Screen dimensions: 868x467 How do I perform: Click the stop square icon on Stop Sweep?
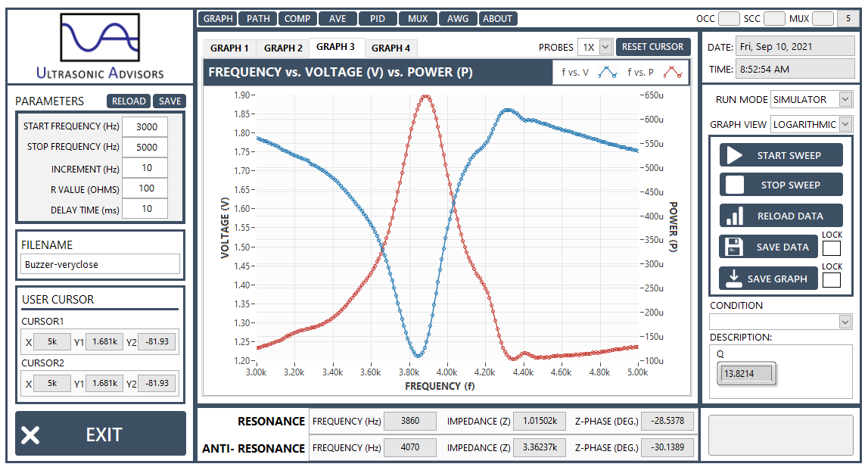[735, 185]
